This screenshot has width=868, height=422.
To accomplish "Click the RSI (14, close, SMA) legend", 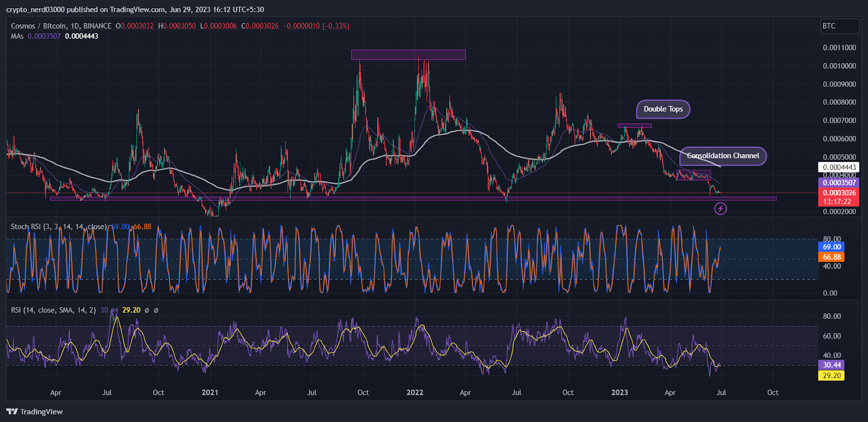I will pos(53,310).
